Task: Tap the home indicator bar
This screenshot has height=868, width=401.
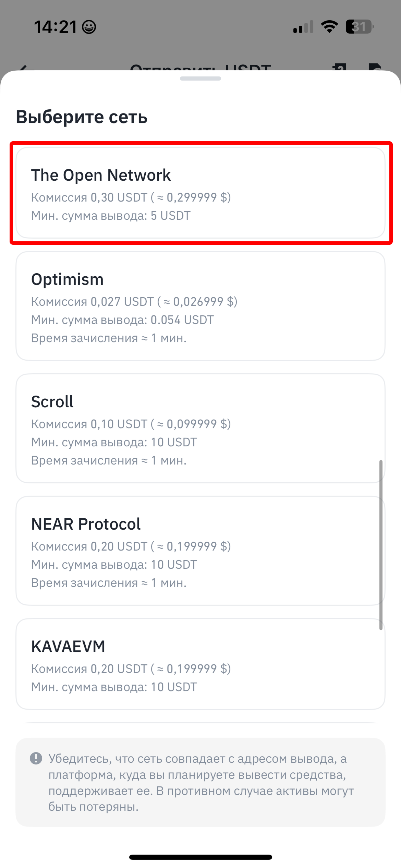Action: (200, 857)
